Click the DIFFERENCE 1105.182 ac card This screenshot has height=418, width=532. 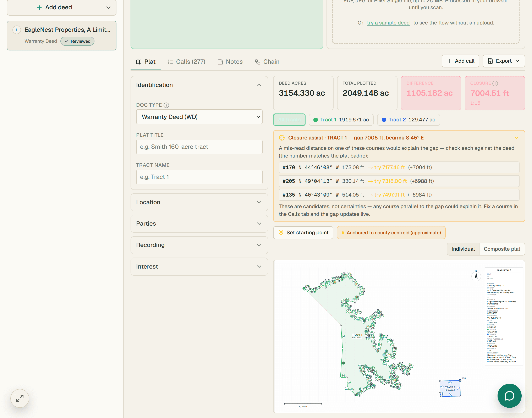[431, 93]
